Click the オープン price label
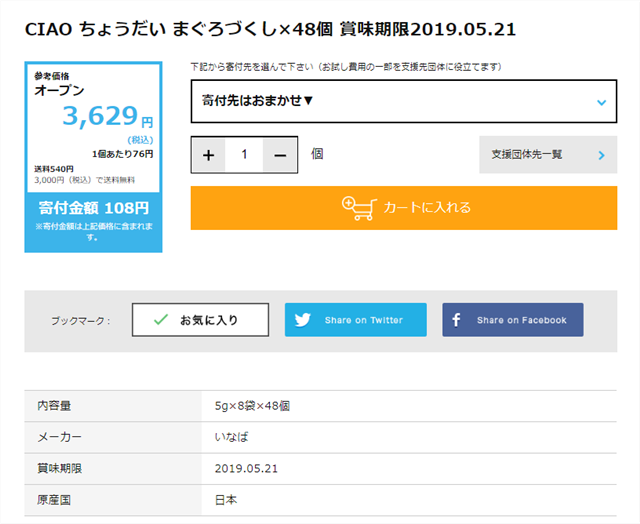The height and width of the screenshot is (524, 640). click(x=59, y=90)
